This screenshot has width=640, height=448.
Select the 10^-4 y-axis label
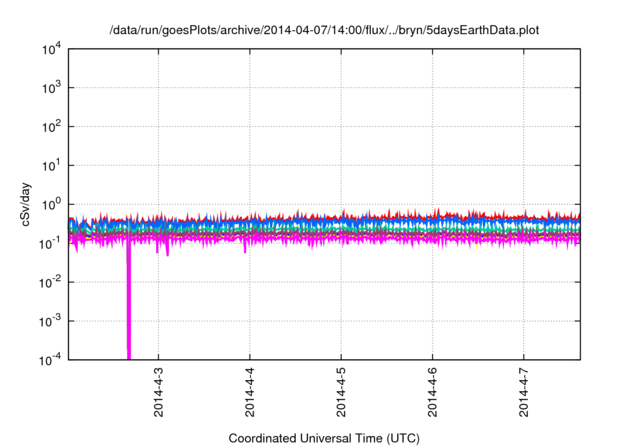(50, 360)
